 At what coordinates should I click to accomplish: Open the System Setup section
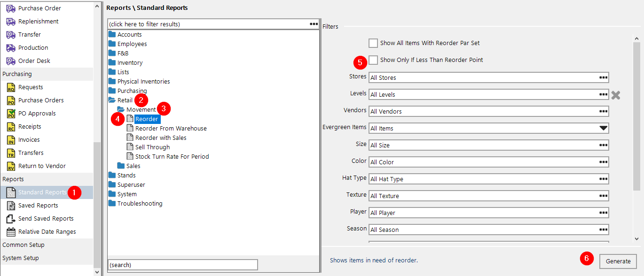[21, 258]
